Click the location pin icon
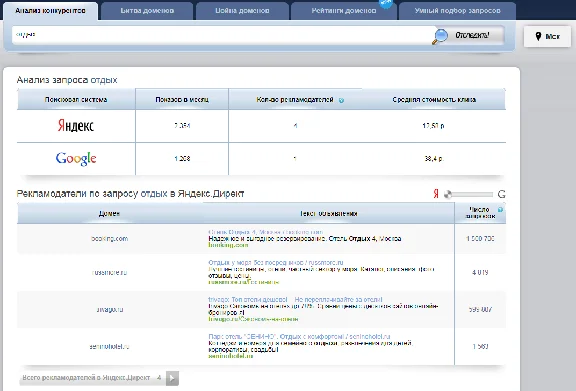Screen dimensions: 576x391 tap(538, 36)
